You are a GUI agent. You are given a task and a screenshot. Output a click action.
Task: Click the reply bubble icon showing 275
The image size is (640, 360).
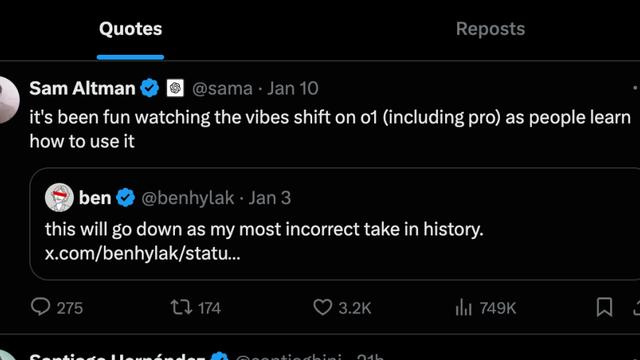pyautogui.click(x=41, y=307)
